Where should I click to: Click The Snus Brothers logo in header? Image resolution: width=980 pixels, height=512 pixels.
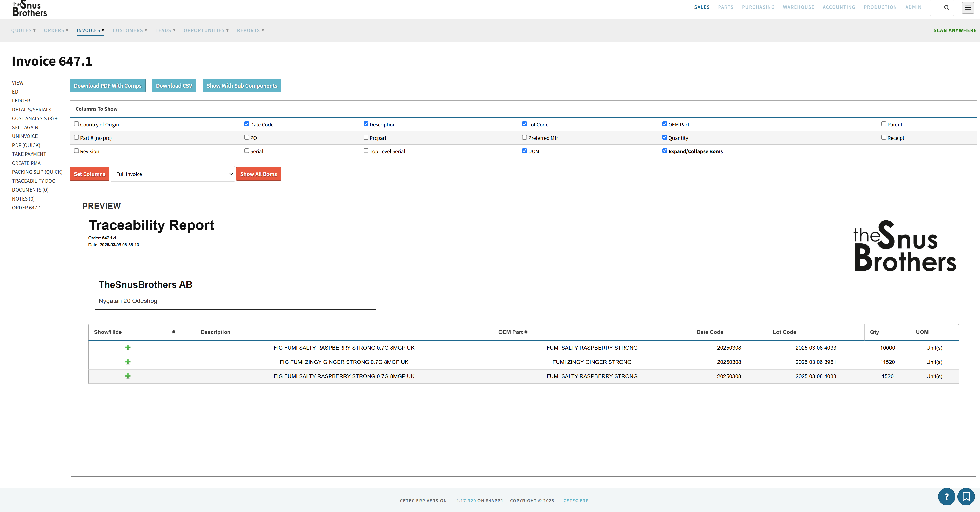29,8
